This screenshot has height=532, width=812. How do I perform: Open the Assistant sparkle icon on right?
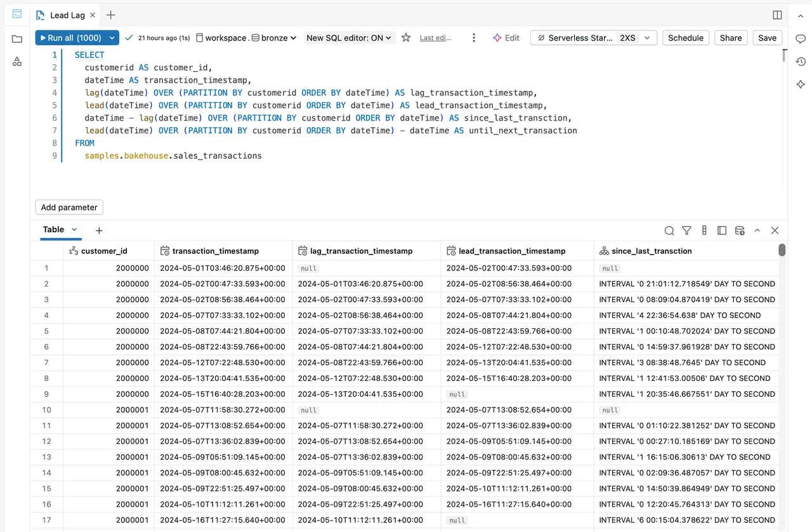coord(801,84)
